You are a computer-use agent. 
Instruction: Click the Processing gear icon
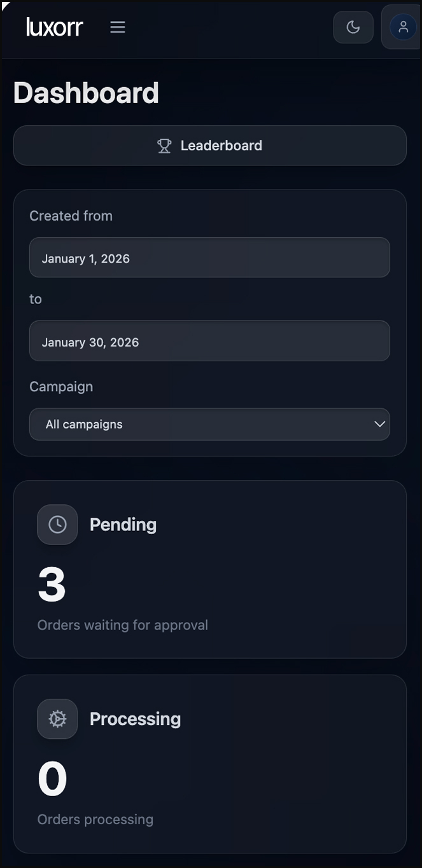(x=57, y=719)
